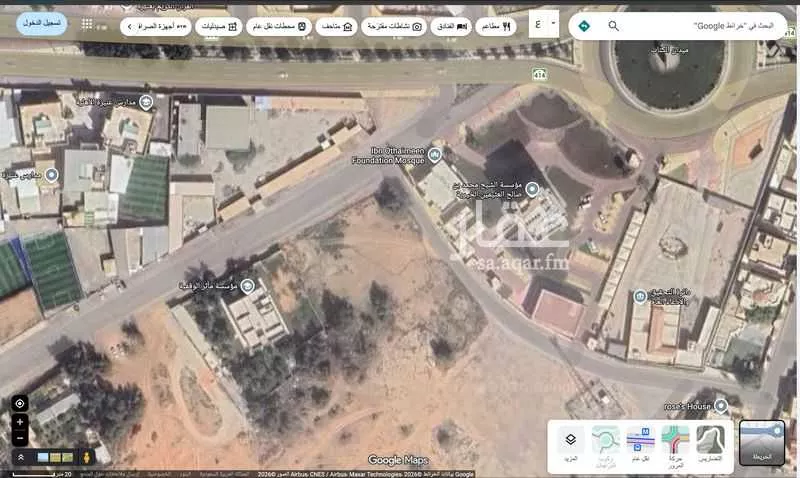800x478 pixels.
Task: Select the pharmacies category chip
Action: point(219,27)
